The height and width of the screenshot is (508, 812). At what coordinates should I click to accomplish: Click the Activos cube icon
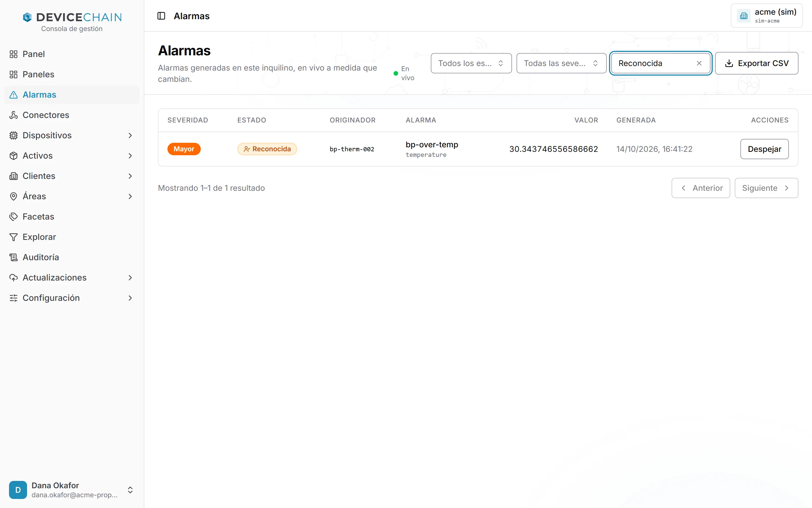point(14,156)
